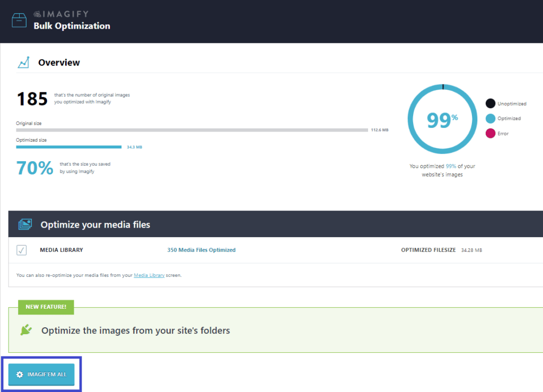
Task: Click the 99% donut chart
Action: click(x=443, y=119)
